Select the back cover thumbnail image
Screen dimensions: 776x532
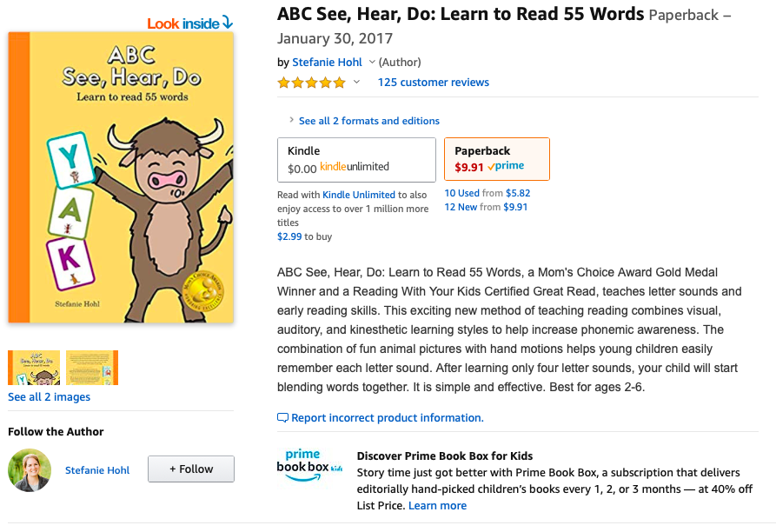click(92, 368)
